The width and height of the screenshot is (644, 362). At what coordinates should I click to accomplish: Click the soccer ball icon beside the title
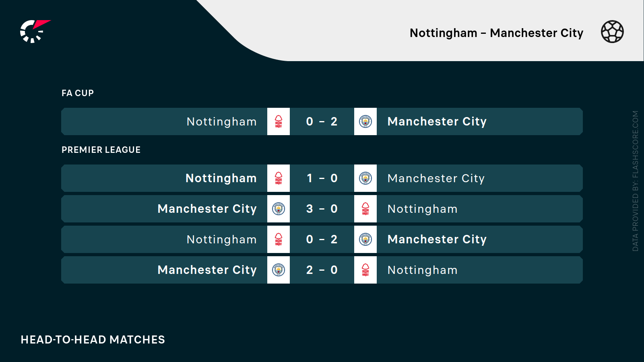coord(612,32)
